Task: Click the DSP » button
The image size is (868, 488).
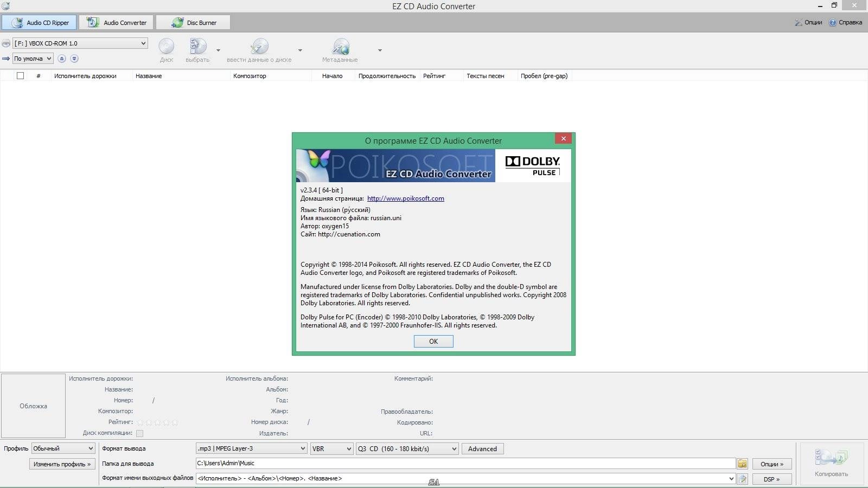Action: 771,479
